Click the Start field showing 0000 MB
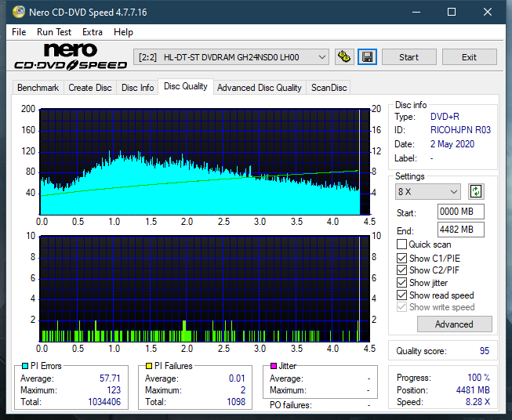This screenshot has width=512, height=420. (x=460, y=212)
